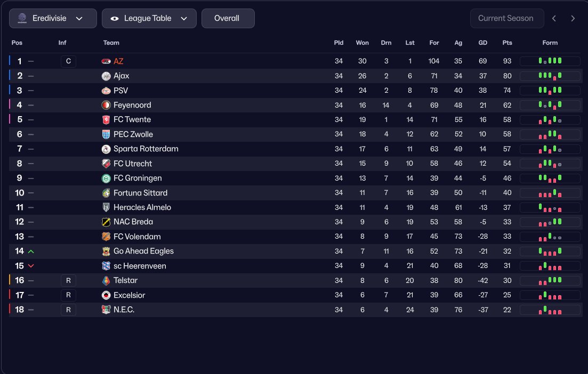Viewport: 588px width, 374px height.
Task: Sort table by GD column header
Action: click(x=482, y=43)
